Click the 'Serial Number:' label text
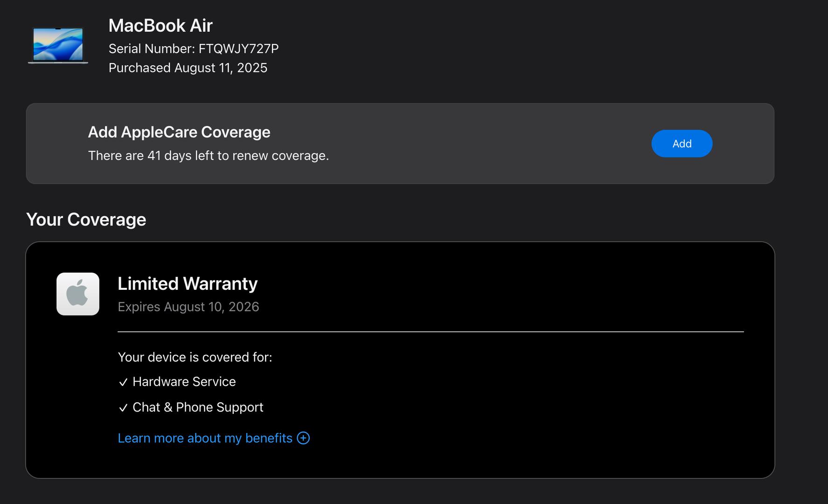 152,49
